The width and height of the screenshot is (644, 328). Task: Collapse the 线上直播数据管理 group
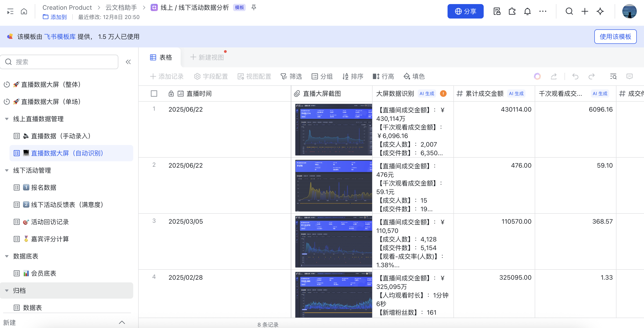[7, 119]
